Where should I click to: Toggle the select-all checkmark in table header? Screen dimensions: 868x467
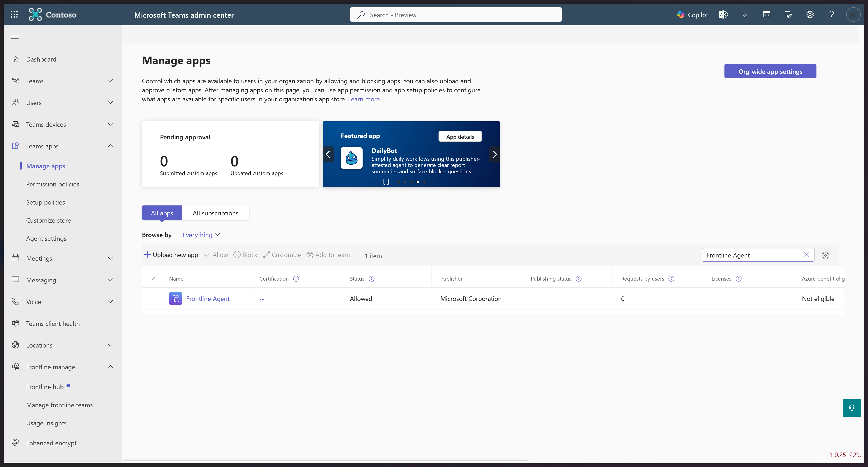click(153, 279)
